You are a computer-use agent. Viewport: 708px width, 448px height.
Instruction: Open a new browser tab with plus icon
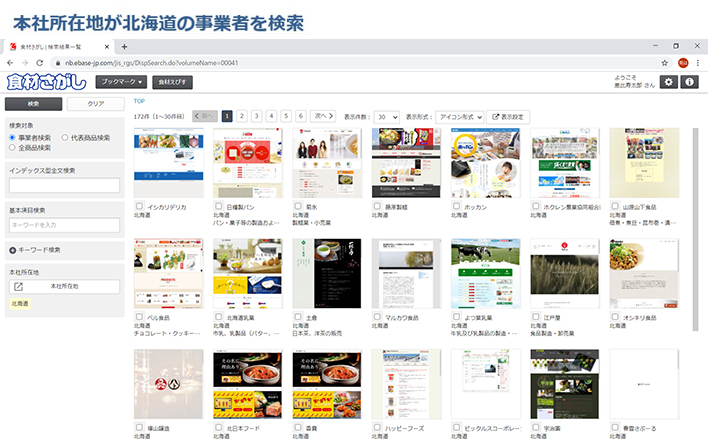[x=124, y=47]
